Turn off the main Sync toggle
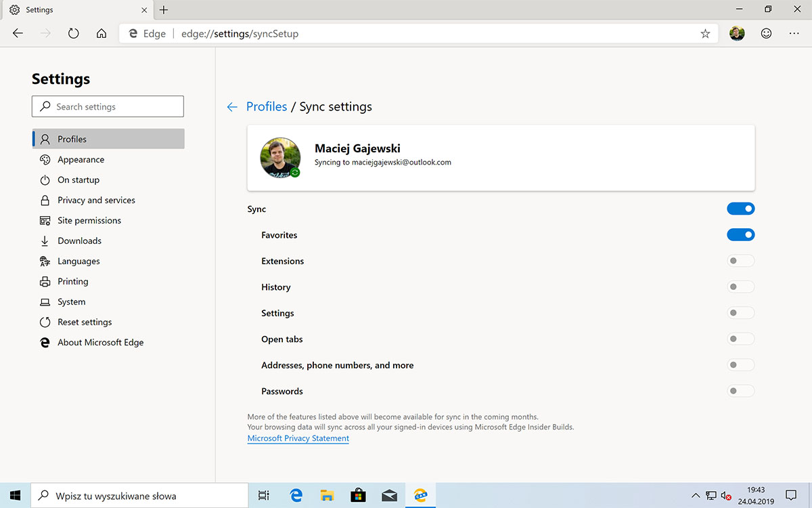The height and width of the screenshot is (508, 812). point(741,209)
